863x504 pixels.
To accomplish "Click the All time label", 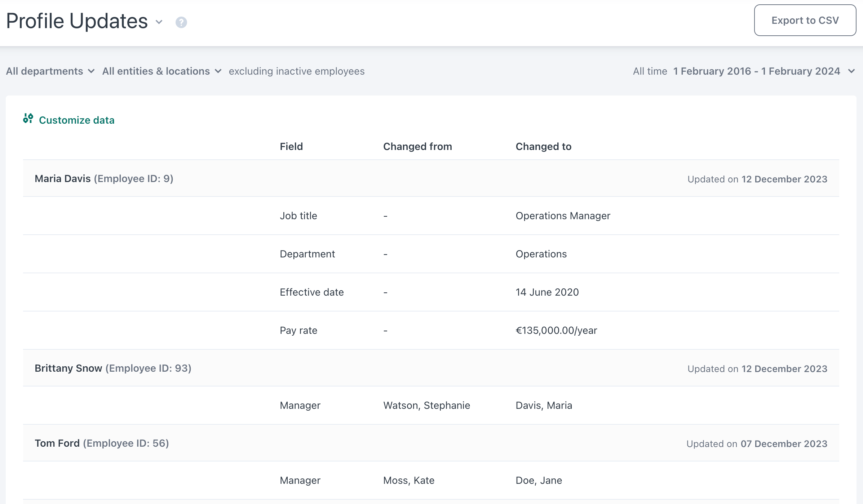I will [650, 71].
